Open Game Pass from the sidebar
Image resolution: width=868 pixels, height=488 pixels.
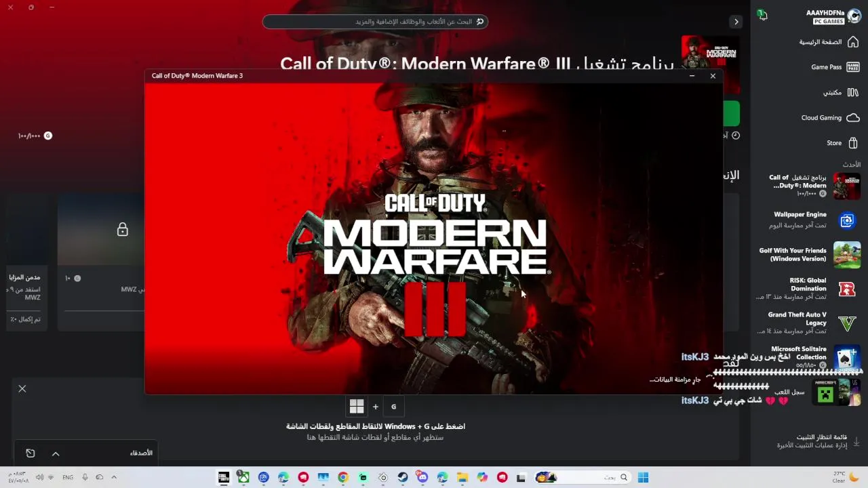point(835,67)
